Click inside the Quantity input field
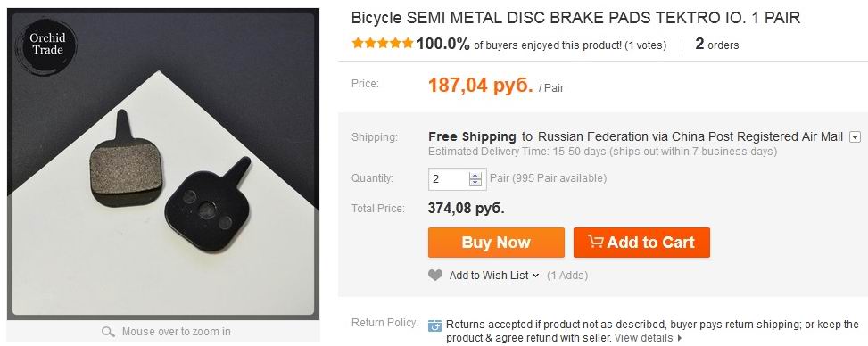The width and height of the screenshot is (868, 346). pos(449,179)
